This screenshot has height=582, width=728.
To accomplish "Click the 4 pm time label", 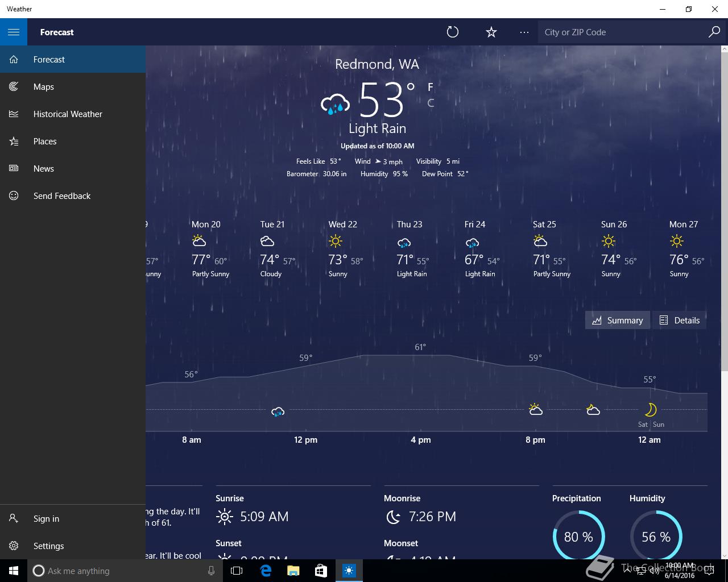I will coord(421,439).
